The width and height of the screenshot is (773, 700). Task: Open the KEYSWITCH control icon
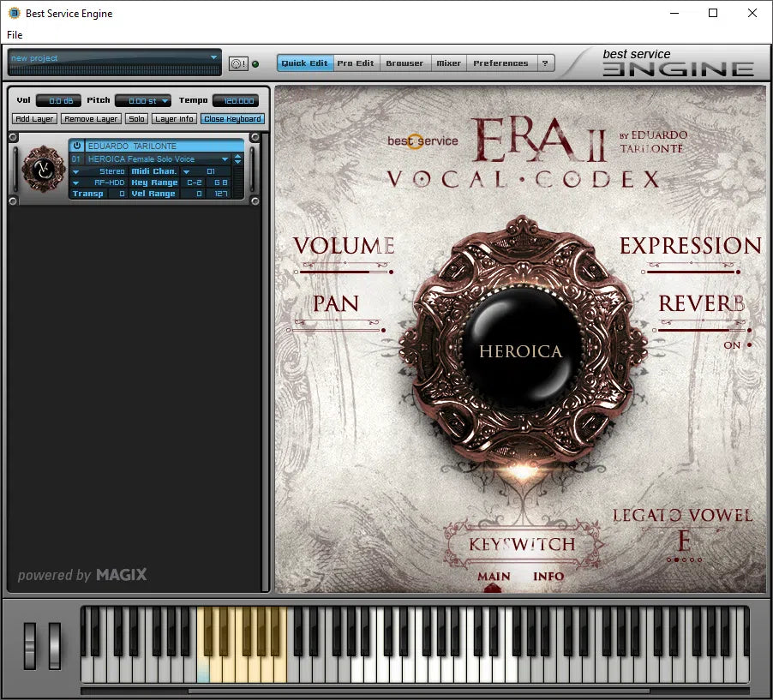point(521,543)
